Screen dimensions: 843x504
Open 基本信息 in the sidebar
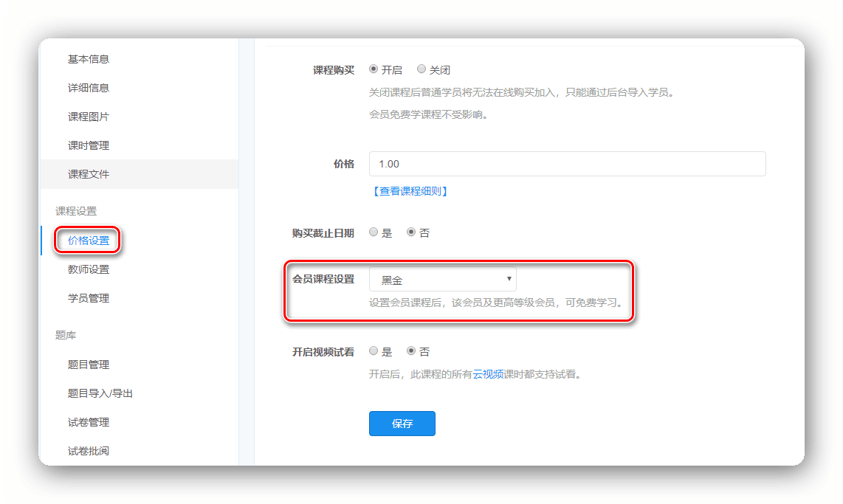[x=89, y=59]
